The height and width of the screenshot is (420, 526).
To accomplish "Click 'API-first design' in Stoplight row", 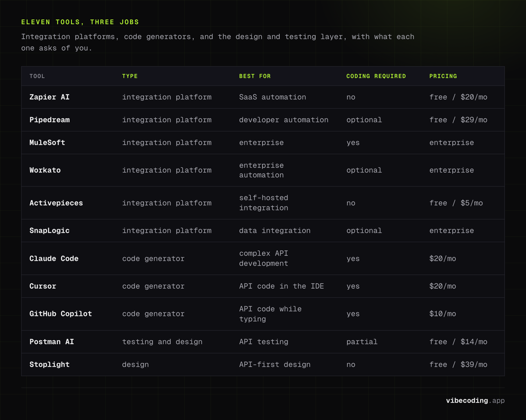I will coord(275,365).
